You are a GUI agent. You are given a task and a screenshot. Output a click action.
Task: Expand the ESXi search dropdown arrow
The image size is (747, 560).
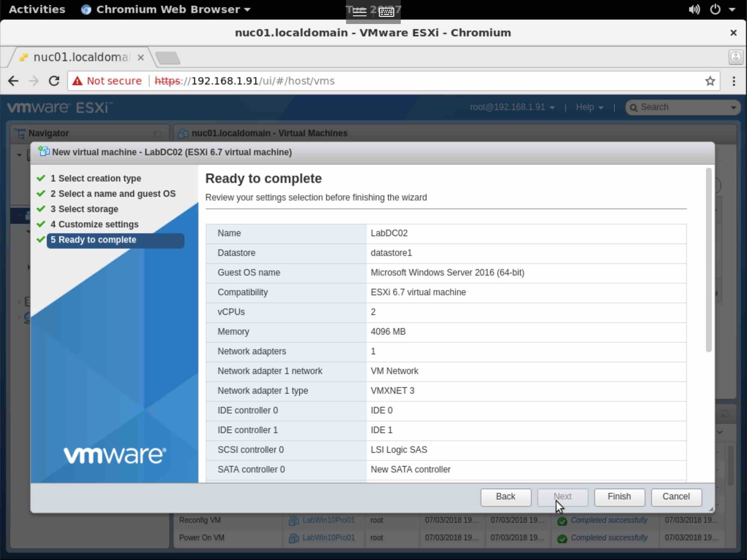point(733,108)
